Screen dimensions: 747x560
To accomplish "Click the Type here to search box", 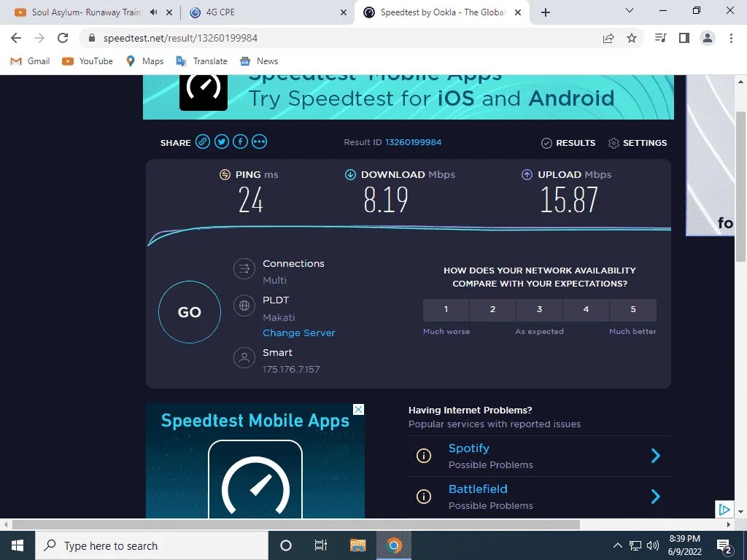I will click(x=152, y=545).
